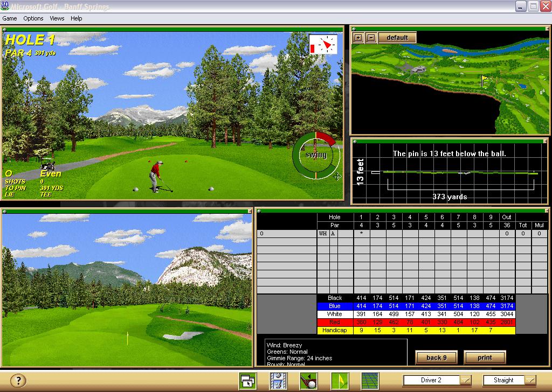Click the 'Wind: Breezy' condition line
The height and width of the screenshot is (392, 552).
pyautogui.click(x=285, y=345)
